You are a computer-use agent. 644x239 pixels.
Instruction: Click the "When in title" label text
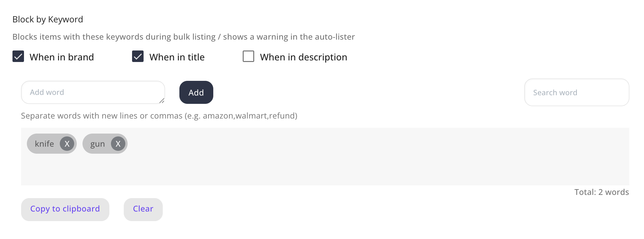177,57
